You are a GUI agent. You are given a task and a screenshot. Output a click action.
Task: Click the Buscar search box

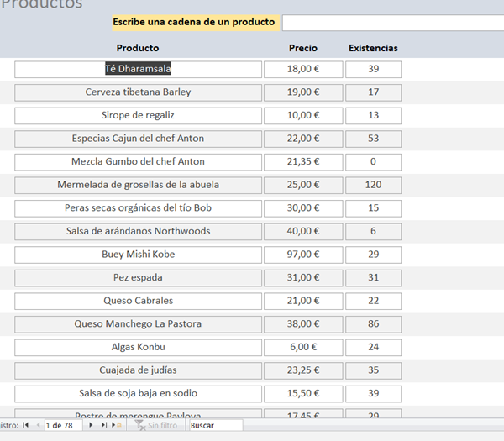pos(215,426)
